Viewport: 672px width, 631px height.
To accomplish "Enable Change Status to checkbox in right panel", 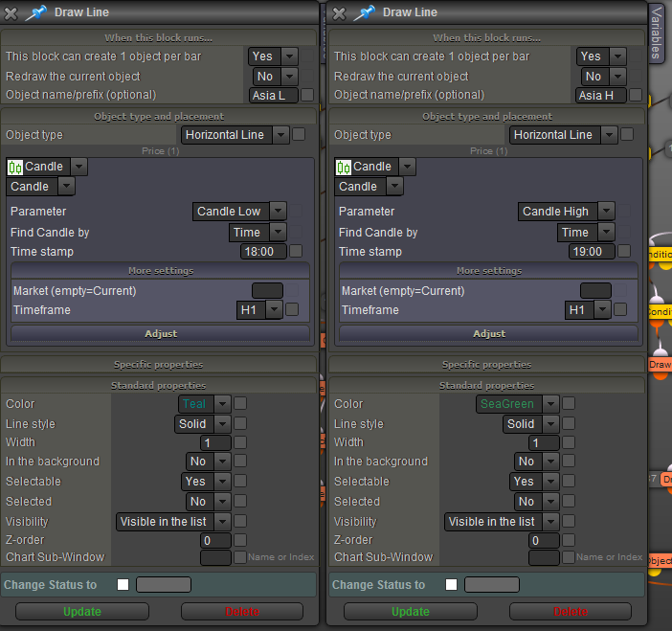I will (x=451, y=585).
